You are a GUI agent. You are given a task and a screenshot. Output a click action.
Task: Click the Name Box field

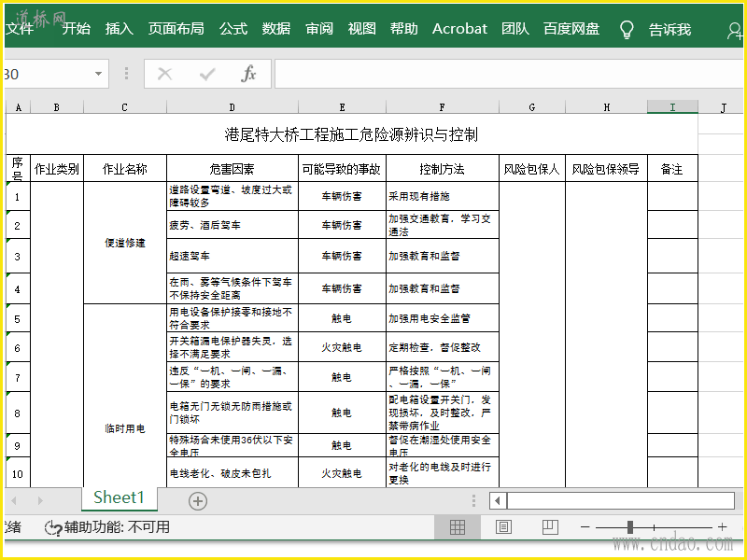click(47, 74)
